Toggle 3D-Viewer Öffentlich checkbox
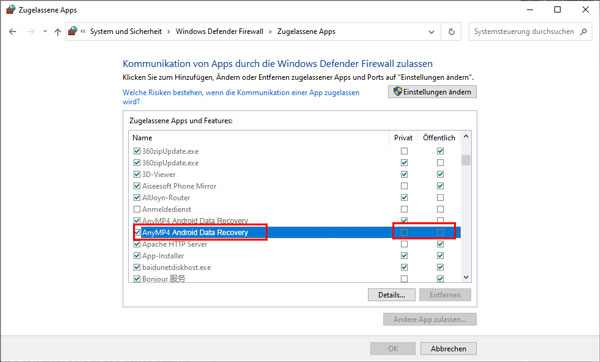The image size is (600, 362). click(440, 174)
